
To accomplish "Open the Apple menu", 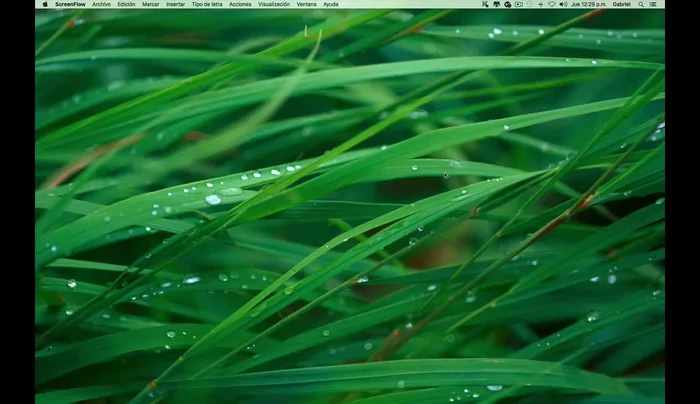I will pos(43,4).
